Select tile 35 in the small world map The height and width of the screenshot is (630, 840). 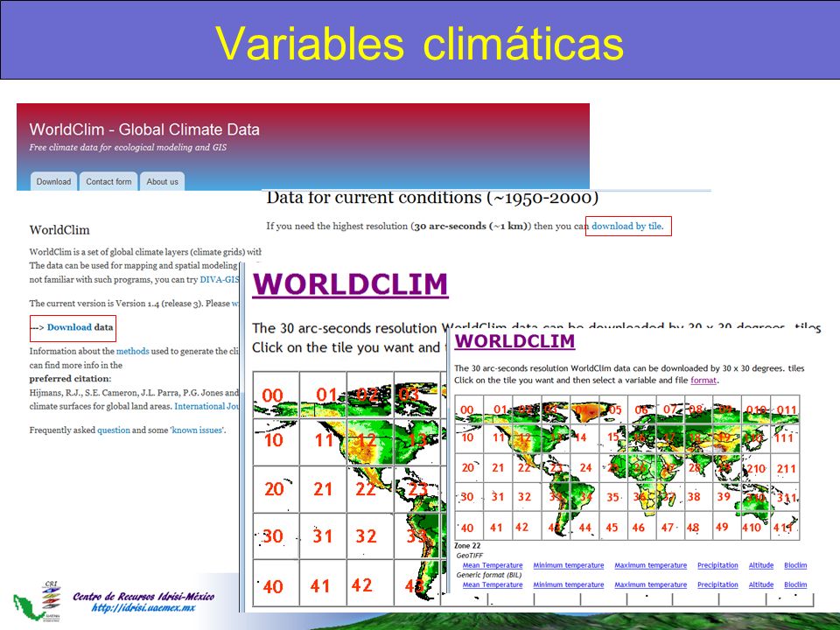click(x=612, y=497)
